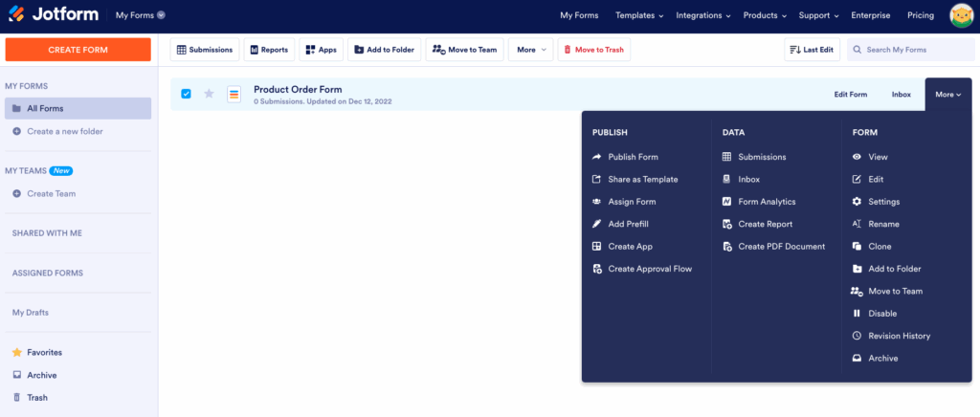Click the Clone form icon

click(x=857, y=247)
